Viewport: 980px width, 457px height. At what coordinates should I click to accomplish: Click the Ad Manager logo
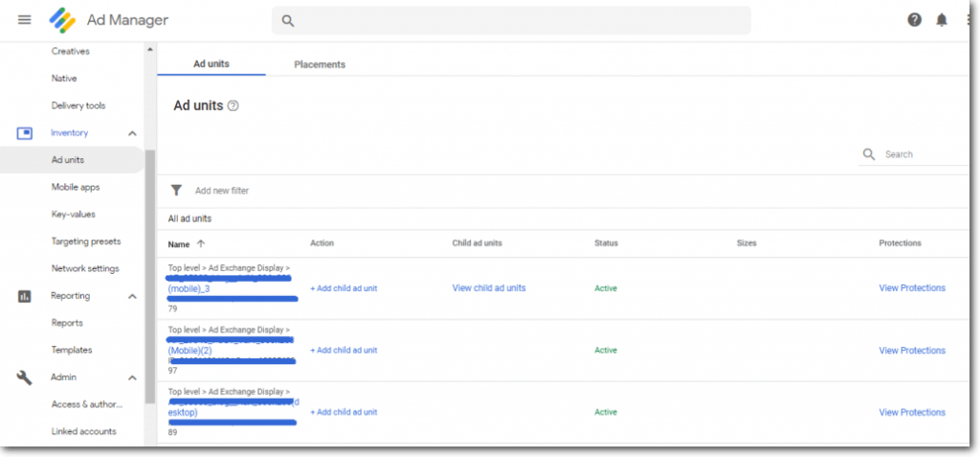63,20
